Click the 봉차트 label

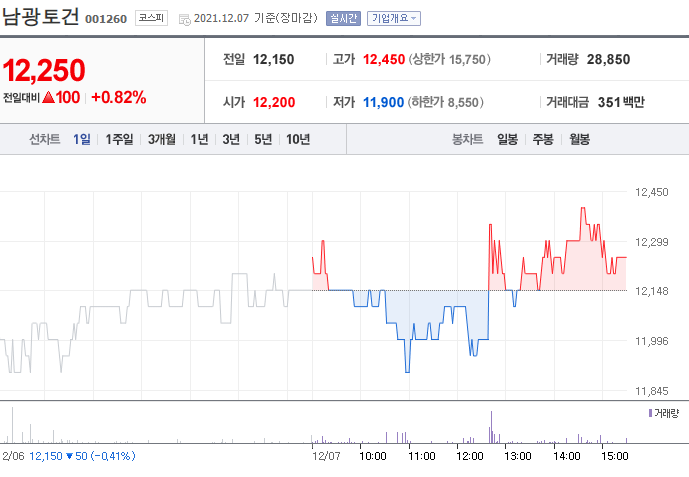[468, 139]
